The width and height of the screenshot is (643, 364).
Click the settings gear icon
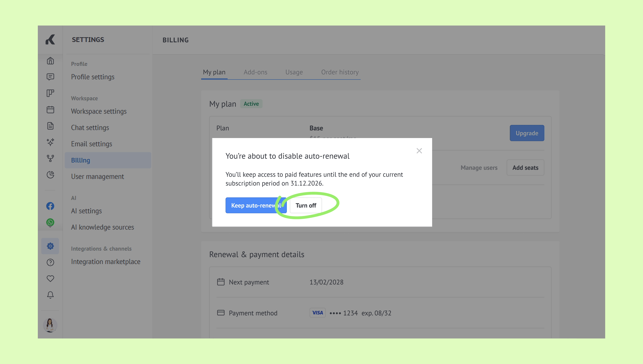[x=50, y=246]
